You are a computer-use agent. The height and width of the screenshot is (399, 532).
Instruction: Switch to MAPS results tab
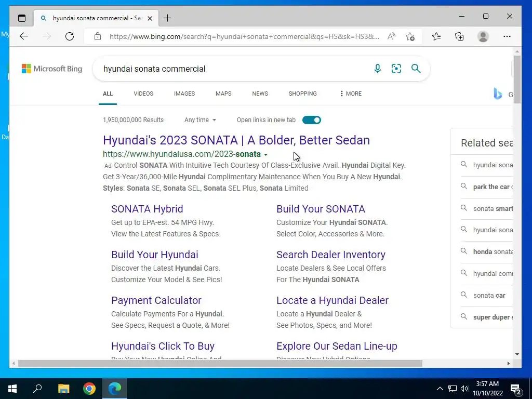point(223,94)
